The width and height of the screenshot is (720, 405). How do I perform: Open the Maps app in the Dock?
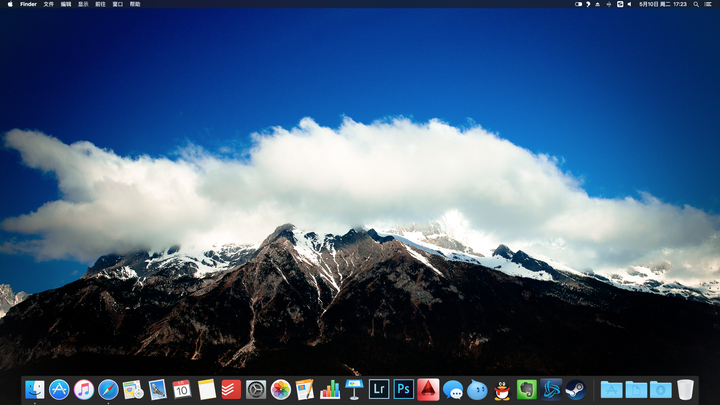133,390
